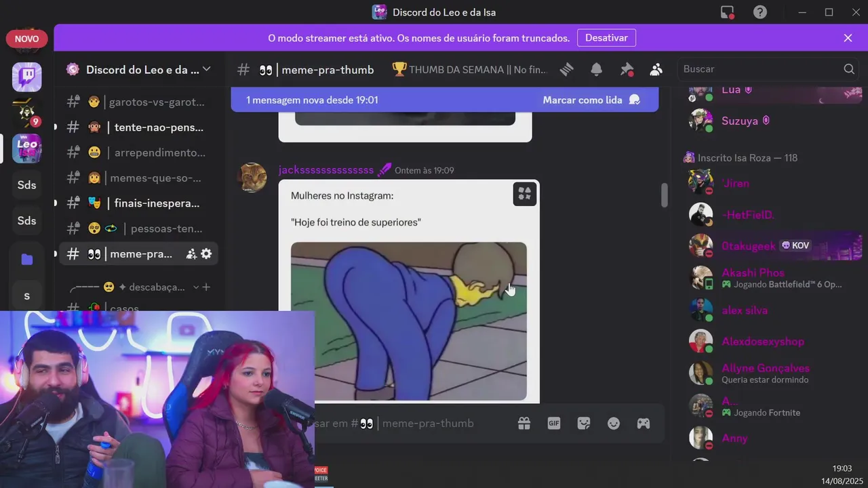This screenshot has height=488, width=868.
Task: Open the sticker picker icon
Action: click(584, 424)
